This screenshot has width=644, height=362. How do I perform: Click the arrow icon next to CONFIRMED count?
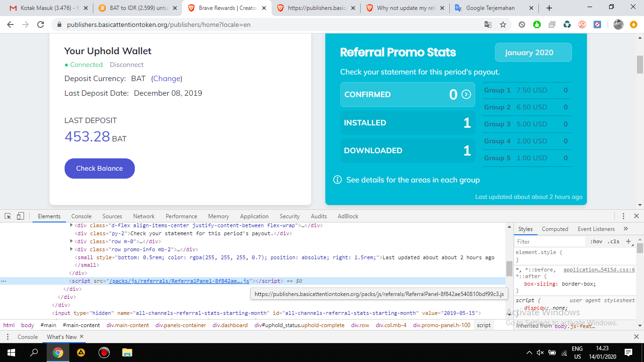click(x=466, y=94)
